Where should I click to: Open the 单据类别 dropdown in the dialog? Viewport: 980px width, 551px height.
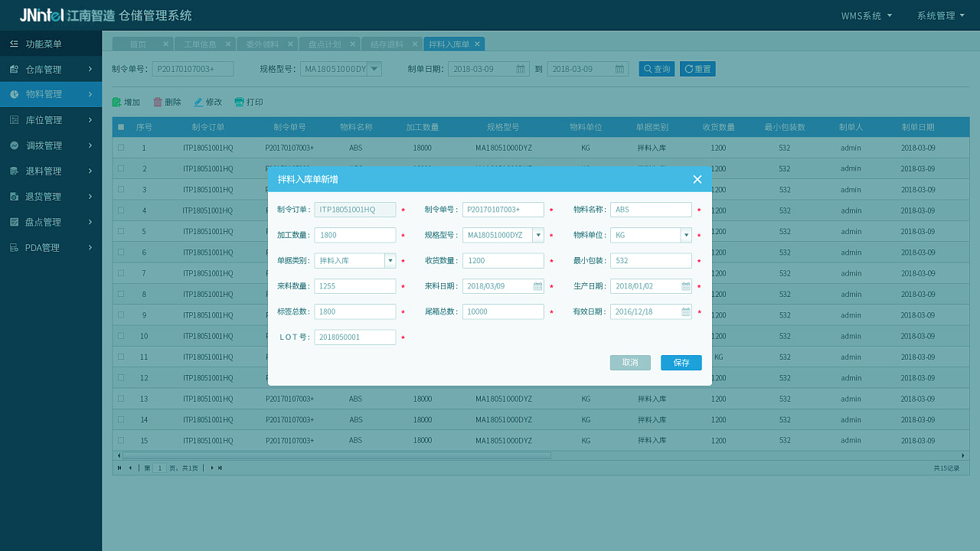click(390, 261)
